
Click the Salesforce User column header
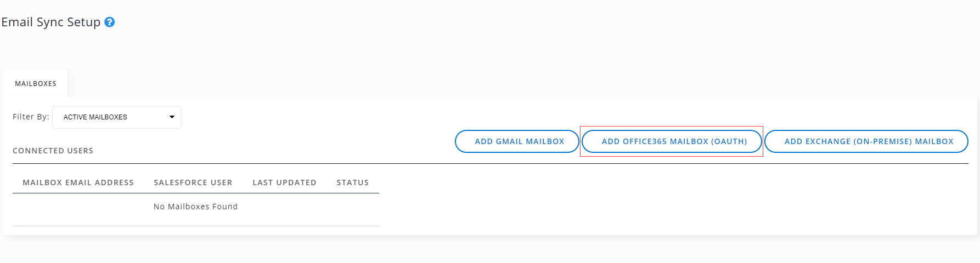pyautogui.click(x=193, y=182)
